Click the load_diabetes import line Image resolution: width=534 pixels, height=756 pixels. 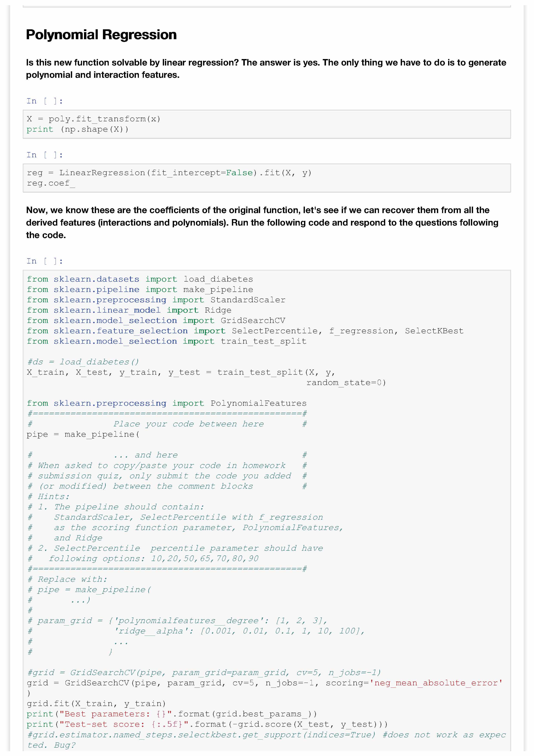click(x=140, y=279)
